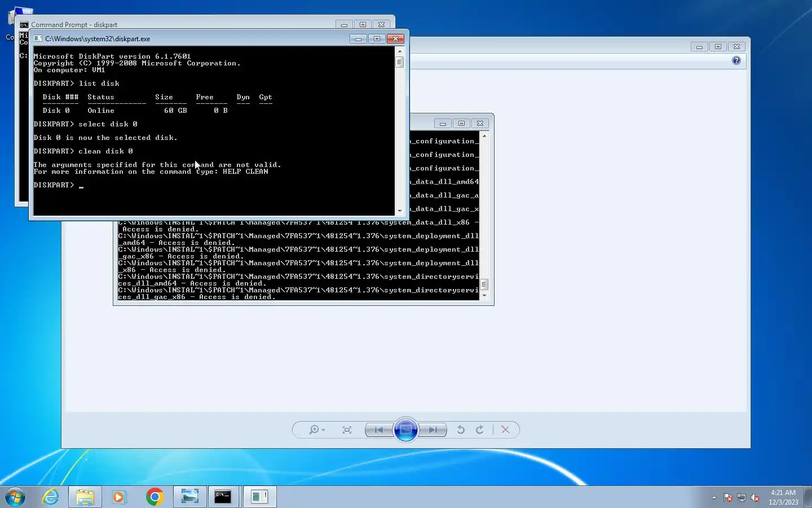Show hidden tray icons arrow
The image size is (812, 508).
click(x=714, y=497)
